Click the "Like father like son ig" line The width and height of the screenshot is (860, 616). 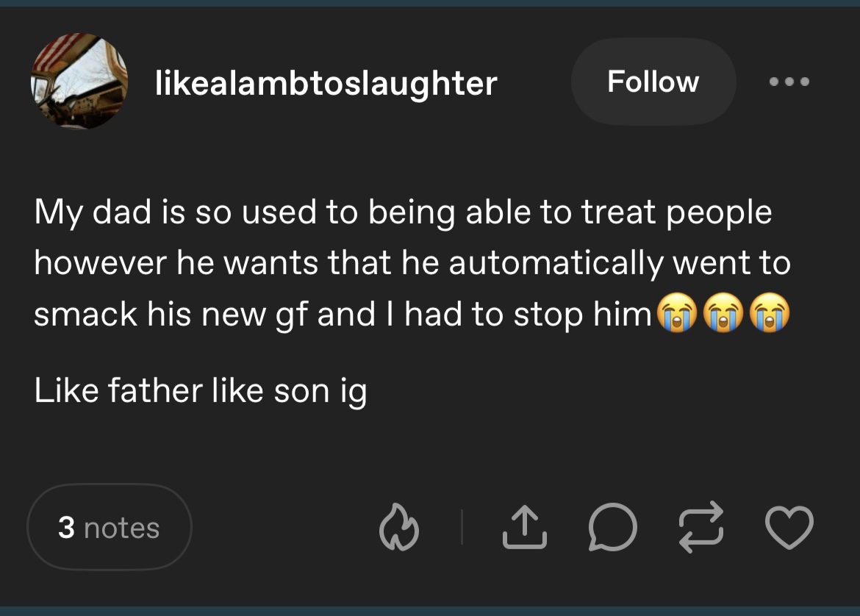200,391
